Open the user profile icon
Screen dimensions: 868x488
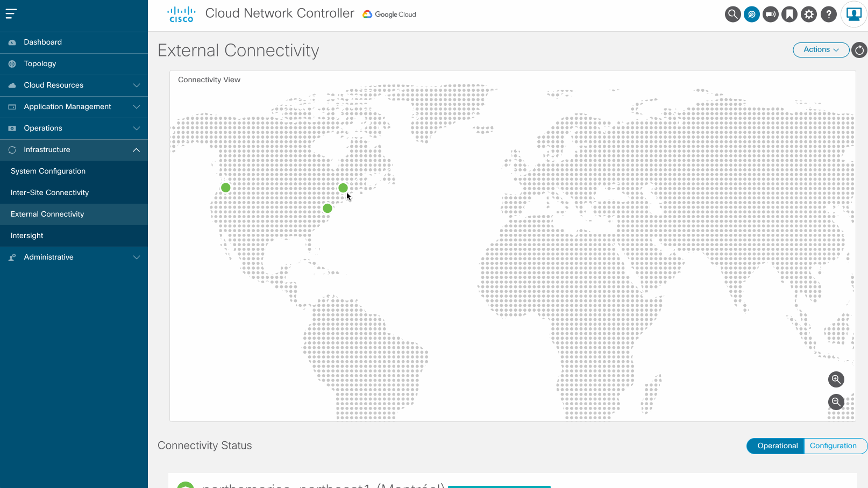coord(853,15)
